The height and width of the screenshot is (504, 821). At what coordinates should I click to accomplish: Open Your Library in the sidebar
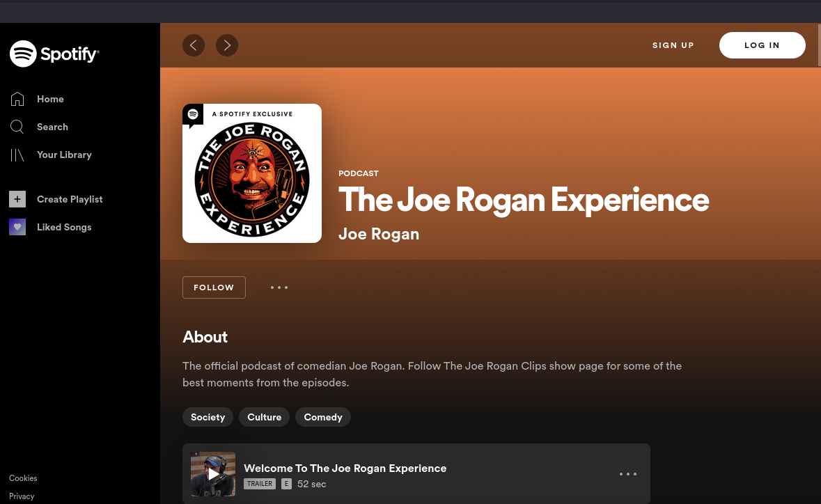pos(64,155)
